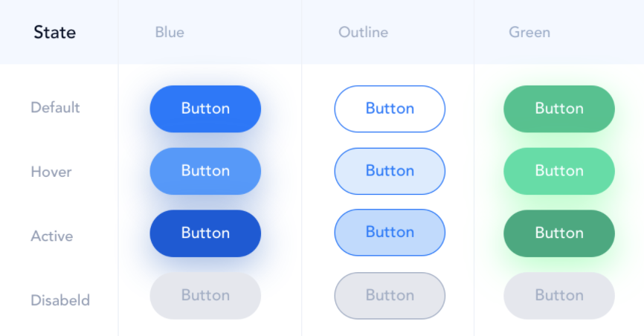This screenshot has width=644, height=336.
Task: Click the disabled Button in Green column
Action: coord(559,296)
